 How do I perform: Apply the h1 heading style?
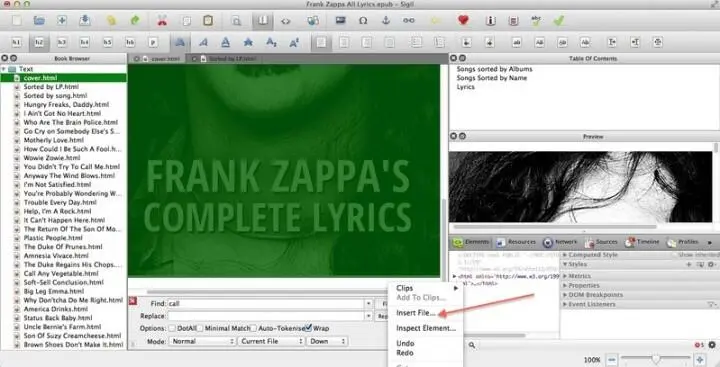tap(16, 42)
